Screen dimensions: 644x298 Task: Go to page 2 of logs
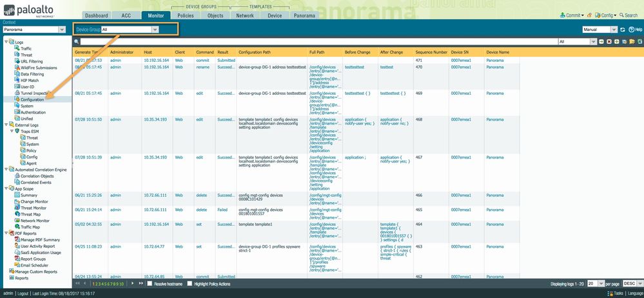click(96, 284)
